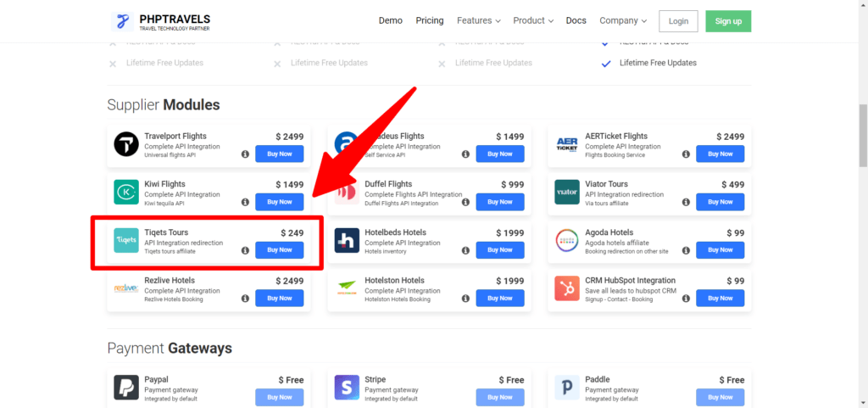Open info for Kiwi Flights
Viewport: 868px width, 408px height.
(245, 202)
